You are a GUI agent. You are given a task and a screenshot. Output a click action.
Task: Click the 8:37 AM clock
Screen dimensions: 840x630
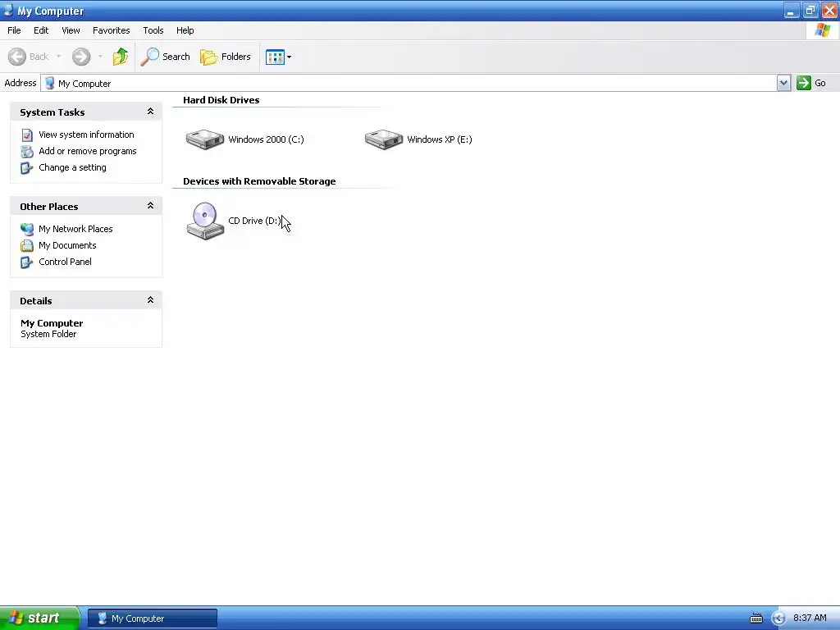pyautogui.click(x=810, y=619)
